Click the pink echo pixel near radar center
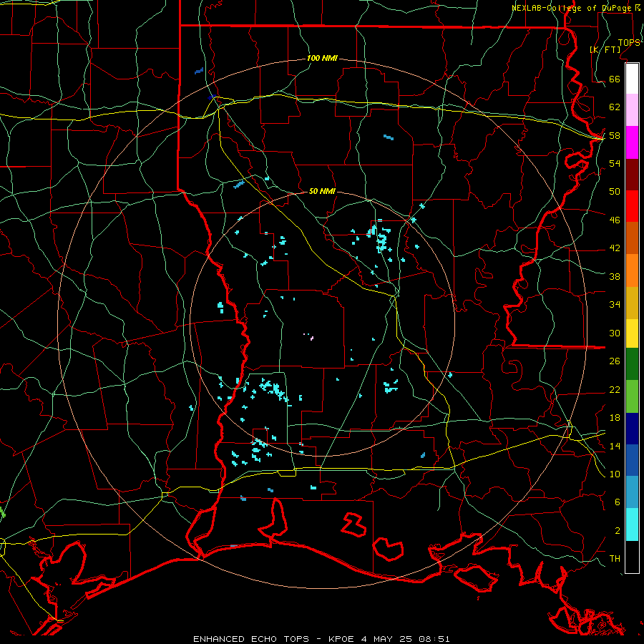The width and height of the screenshot is (644, 644). click(x=312, y=338)
